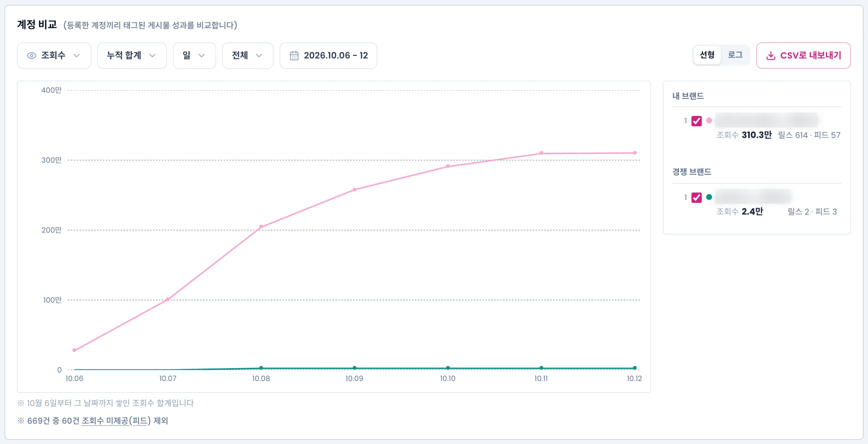Uncheck my brand checkbox under 내 브랜드
This screenshot has height=444, width=868.
click(x=697, y=121)
